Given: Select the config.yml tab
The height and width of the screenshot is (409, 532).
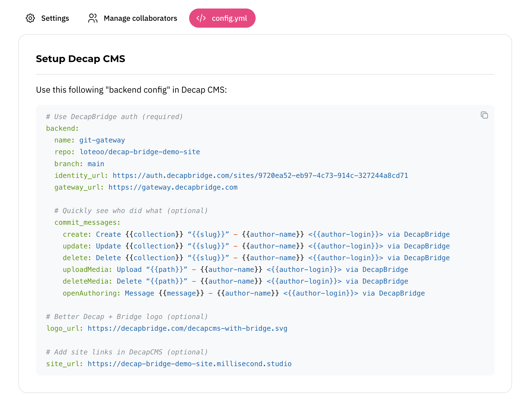Looking at the screenshot, I should [222, 18].
